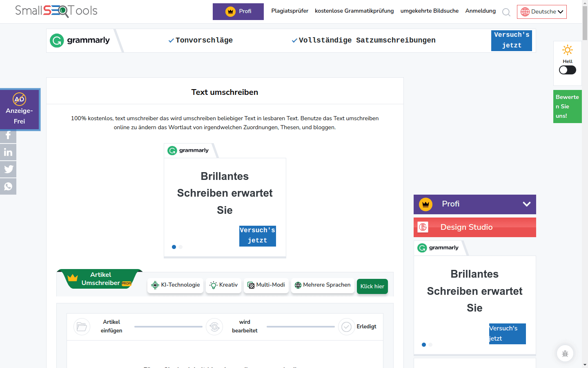The width and height of the screenshot is (588, 368).
Task: Select the Multi-Modi icon
Action: 251,285
